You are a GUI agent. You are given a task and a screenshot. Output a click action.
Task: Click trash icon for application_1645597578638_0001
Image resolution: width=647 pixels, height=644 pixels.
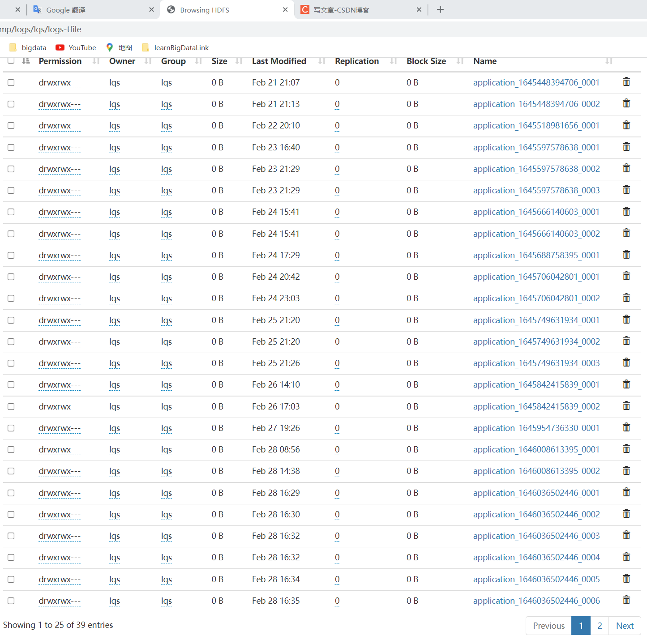click(626, 147)
